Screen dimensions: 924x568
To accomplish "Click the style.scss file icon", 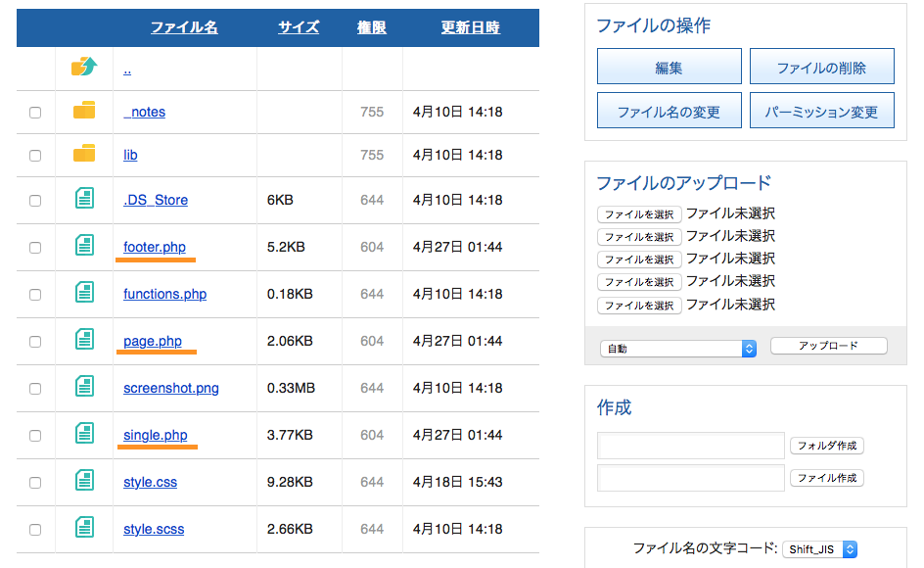I will coord(84,527).
